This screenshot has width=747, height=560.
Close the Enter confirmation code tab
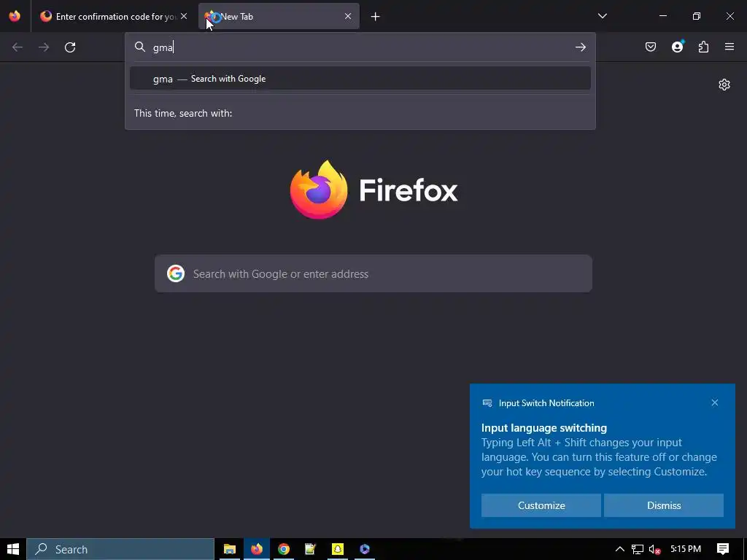click(184, 16)
